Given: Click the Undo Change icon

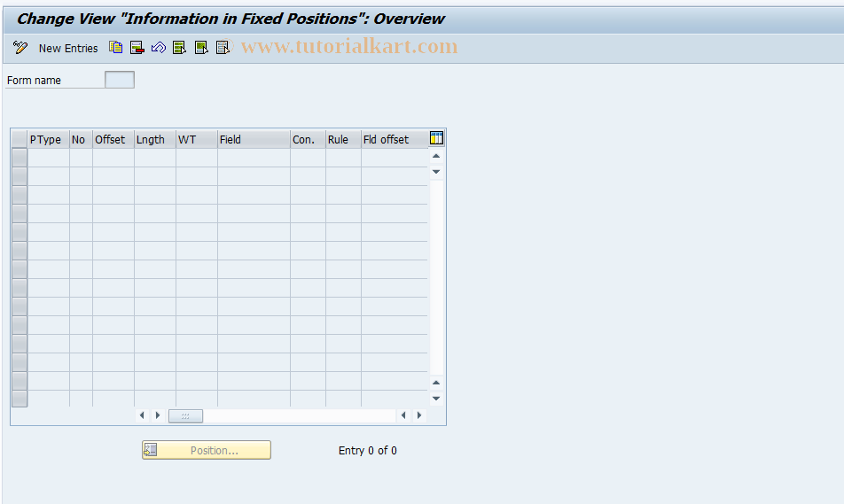Looking at the screenshot, I should click(158, 48).
